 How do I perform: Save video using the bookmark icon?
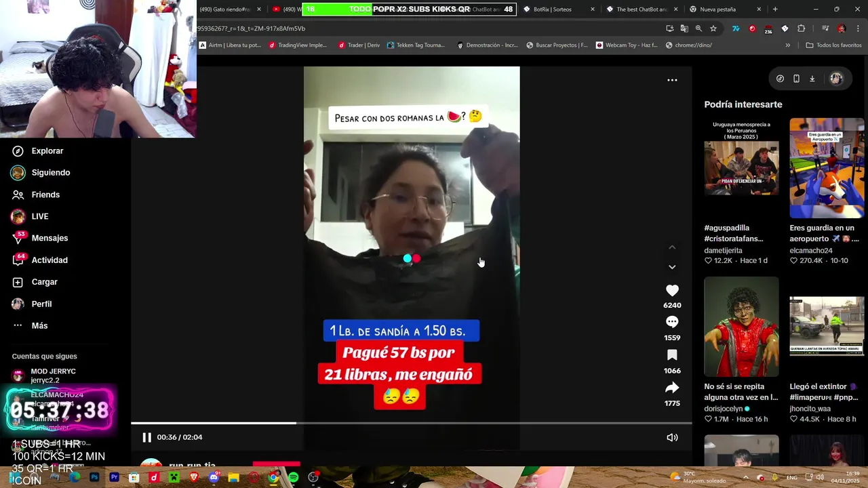(x=672, y=355)
